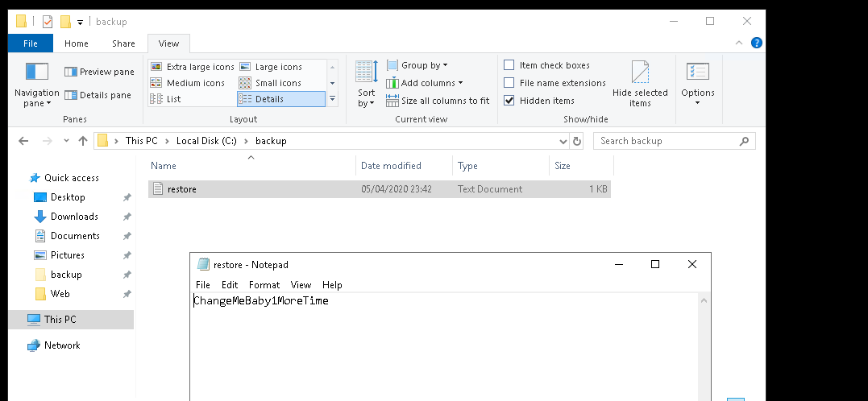Enable File name extensions checkbox
868x401 pixels.
click(x=509, y=83)
